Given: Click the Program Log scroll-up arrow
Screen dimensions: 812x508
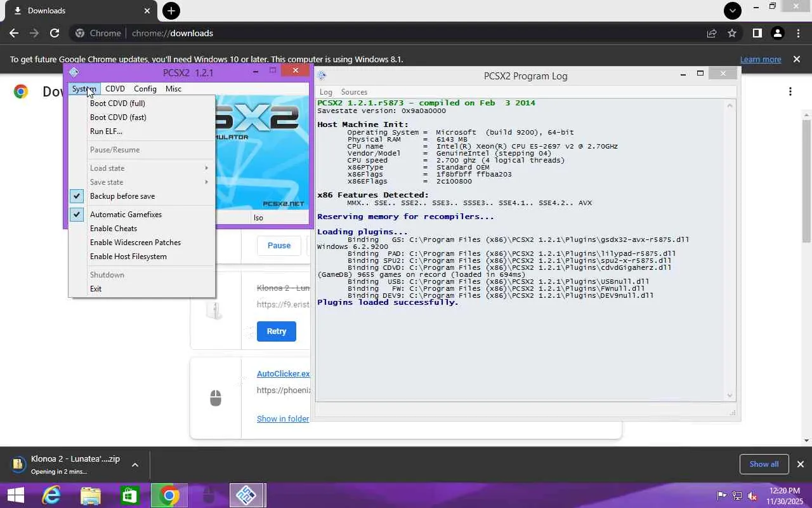Looking at the screenshot, I should (730, 106).
